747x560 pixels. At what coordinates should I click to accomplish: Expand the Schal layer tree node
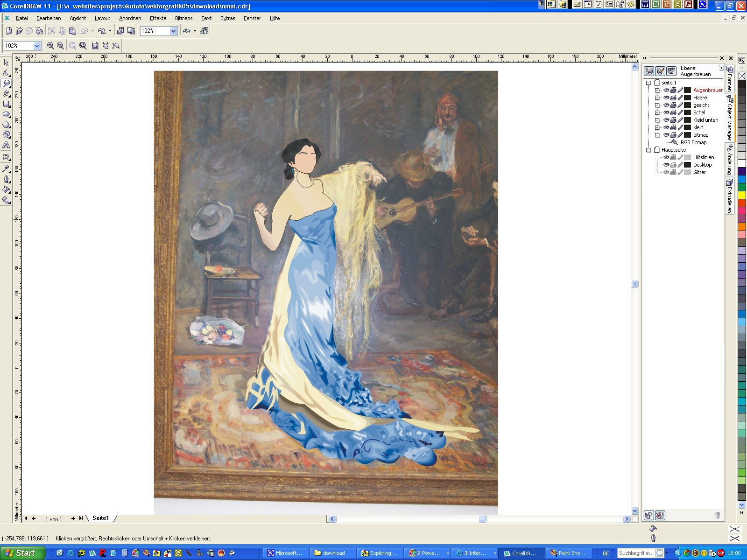click(657, 112)
